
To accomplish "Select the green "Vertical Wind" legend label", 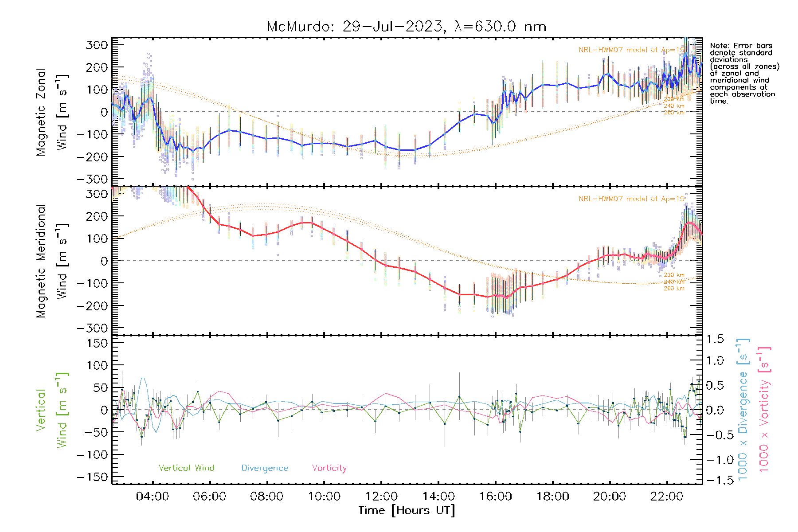I will [186, 468].
